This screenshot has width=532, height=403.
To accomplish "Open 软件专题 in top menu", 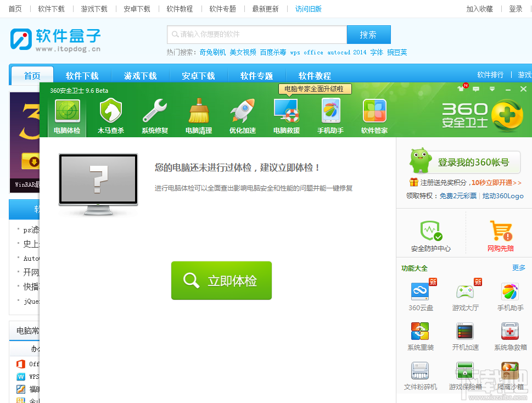I will 222,9.
